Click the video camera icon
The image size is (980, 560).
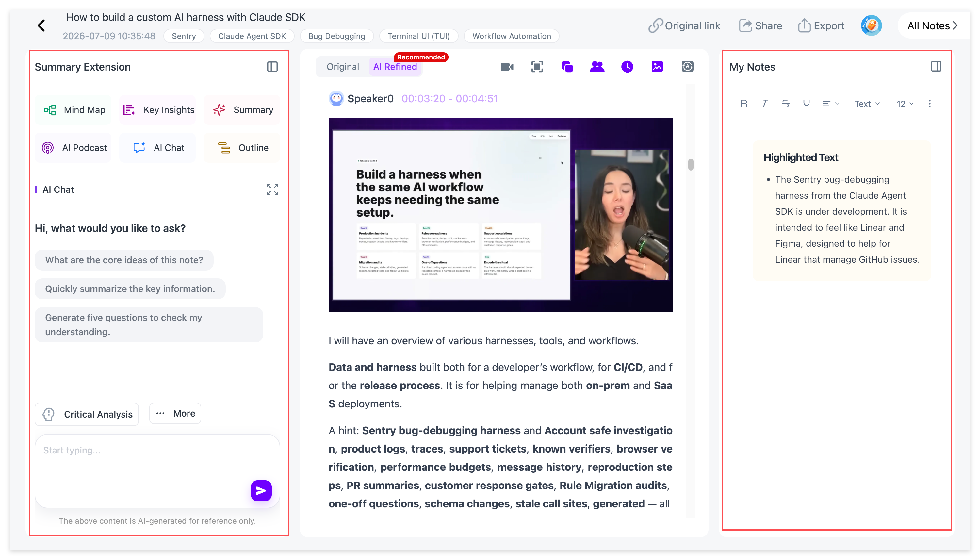pos(507,67)
